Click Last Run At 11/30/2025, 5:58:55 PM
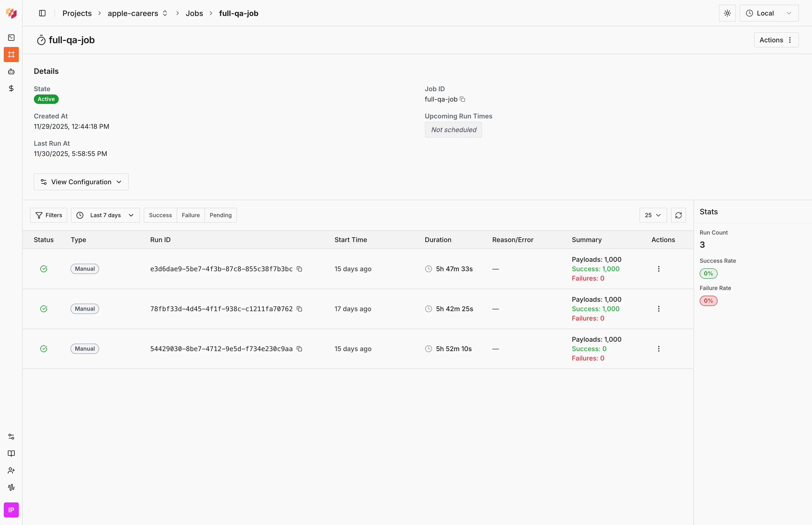The image size is (812, 525). tap(70, 154)
